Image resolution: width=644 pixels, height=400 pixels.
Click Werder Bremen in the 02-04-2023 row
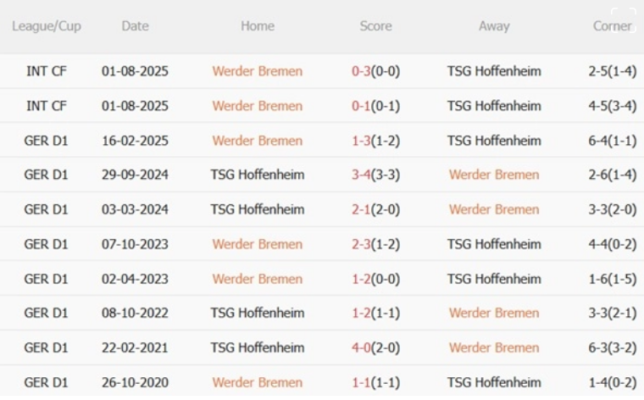[257, 278]
